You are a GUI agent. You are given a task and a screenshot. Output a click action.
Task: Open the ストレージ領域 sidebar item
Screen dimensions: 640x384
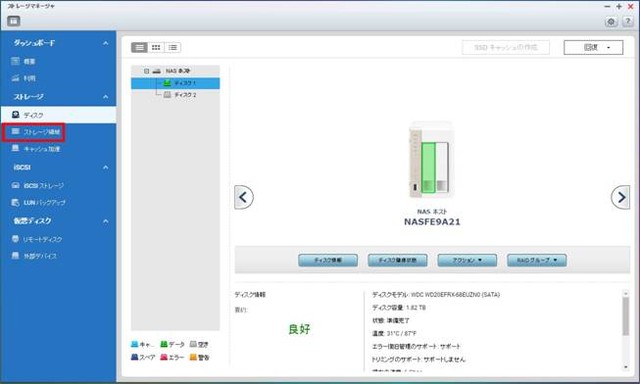pyautogui.click(x=58, y=132)
